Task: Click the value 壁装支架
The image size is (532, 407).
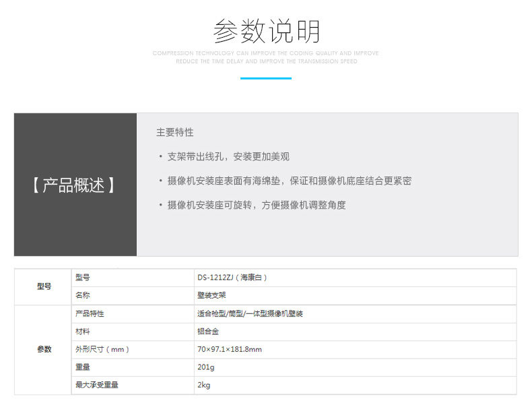Action: click(x=211, y=295)
